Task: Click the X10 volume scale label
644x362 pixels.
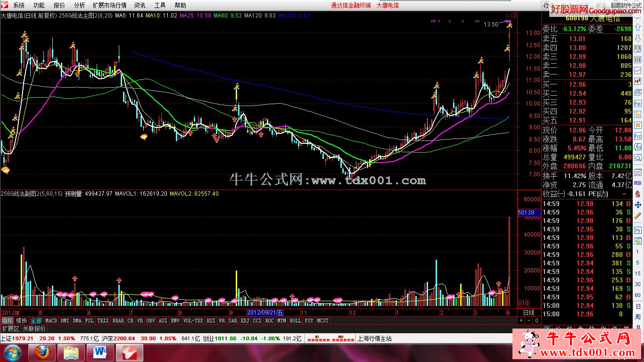Action: point(524,303)
